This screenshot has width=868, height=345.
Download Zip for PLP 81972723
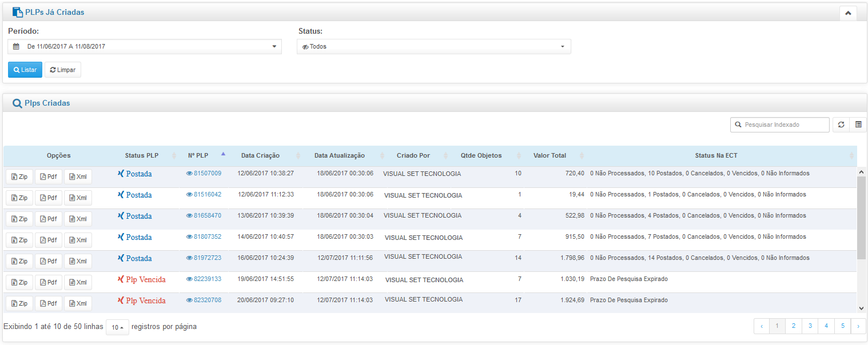[x=19, y=261]
